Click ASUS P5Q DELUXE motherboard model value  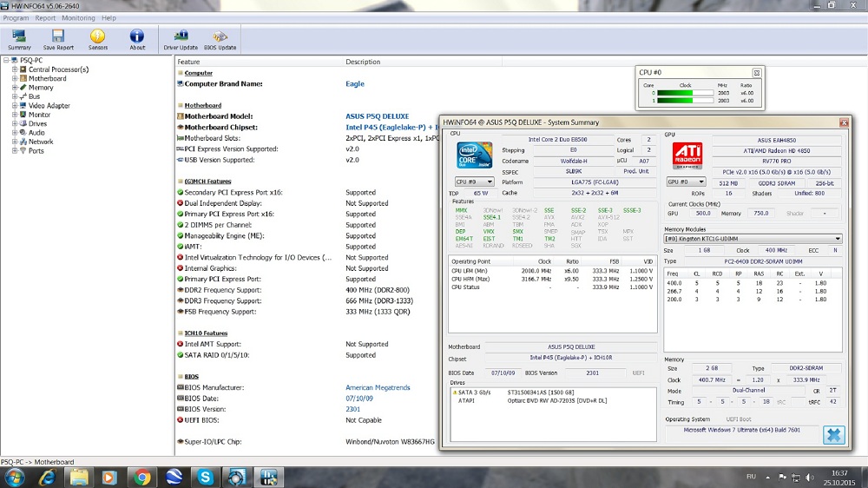[x=377, y=116]
